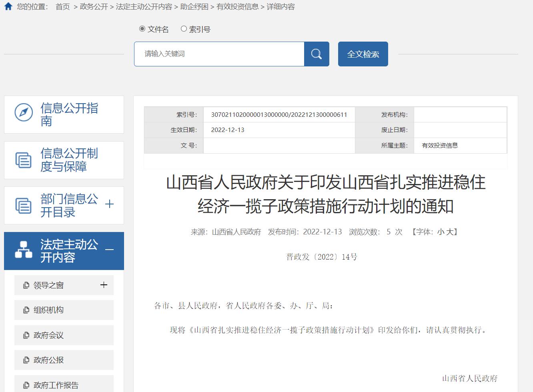
Task: Open 政府工作报告 sidebar item
Action: point(56,385)
